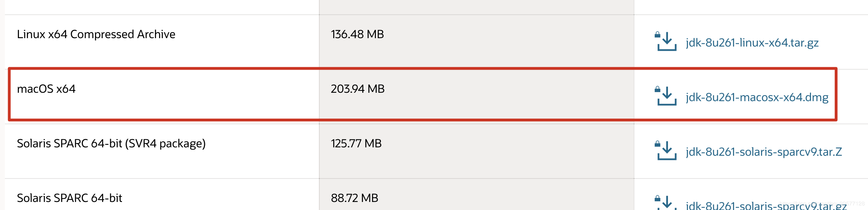Viewport: 868px width, 210px height.
Task: Download jdk-8u261-macosx-x64.dmg file
Action: pos(757,97)
